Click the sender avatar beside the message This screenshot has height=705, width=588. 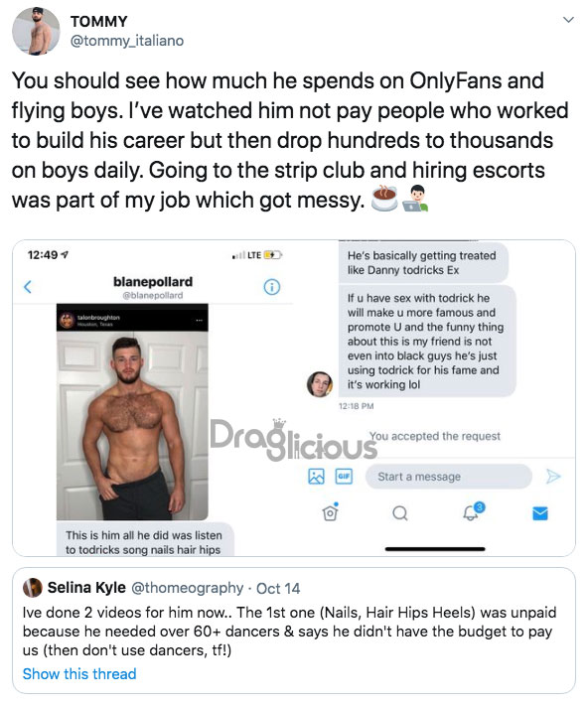coord(320,384)
